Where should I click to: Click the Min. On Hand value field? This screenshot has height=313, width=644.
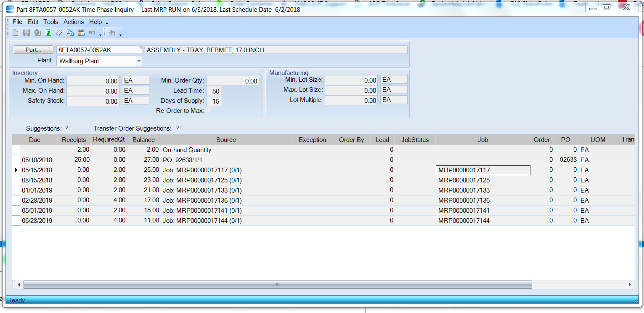(x=93, y=81)
